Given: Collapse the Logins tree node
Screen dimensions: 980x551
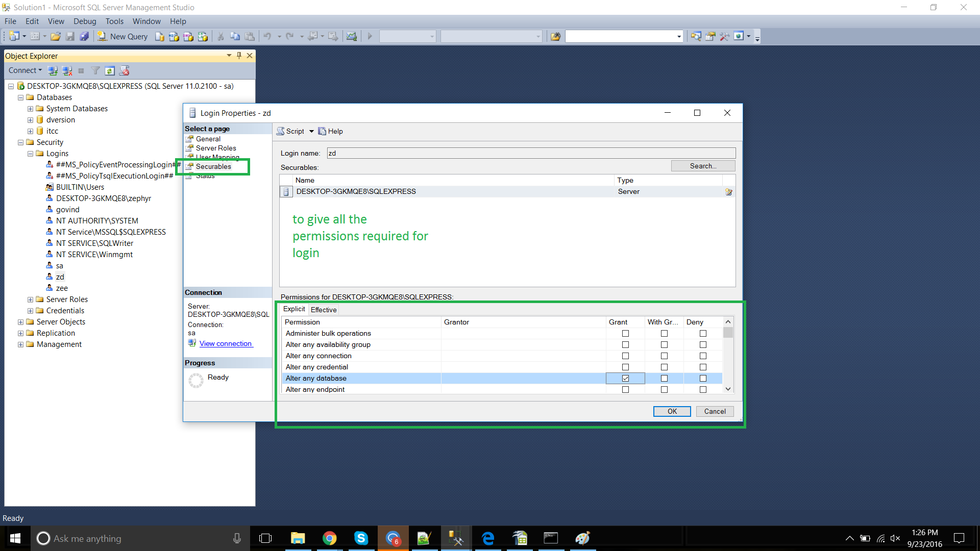Looking at the screenshot, I should (x=30, y=154).
